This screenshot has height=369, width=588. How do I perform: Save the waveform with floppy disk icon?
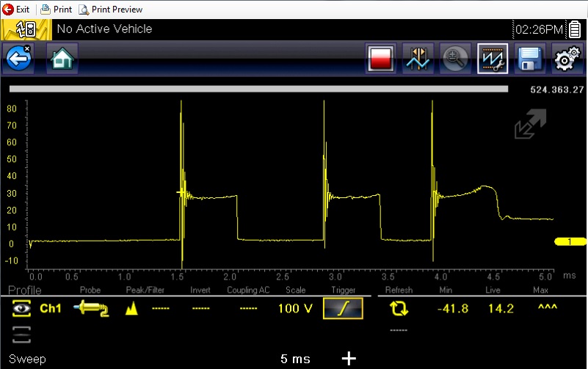[x=529, y=58]
